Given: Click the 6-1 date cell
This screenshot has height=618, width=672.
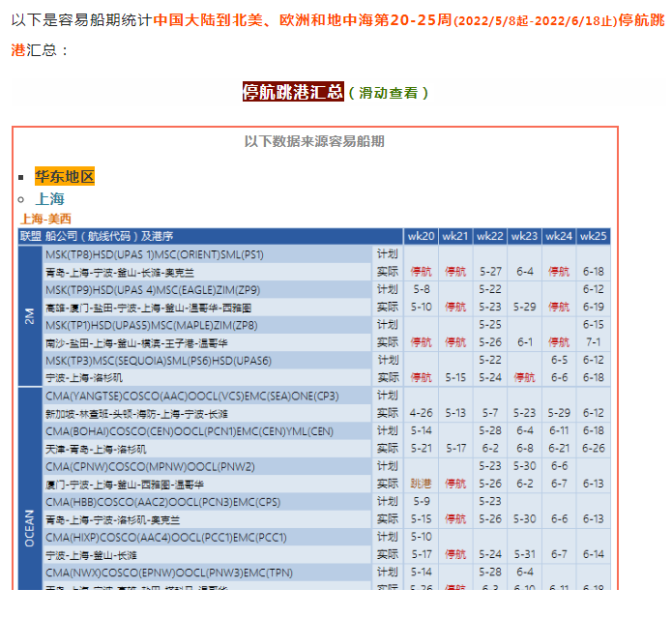Looking at the screenshot, I should [525, 342].
